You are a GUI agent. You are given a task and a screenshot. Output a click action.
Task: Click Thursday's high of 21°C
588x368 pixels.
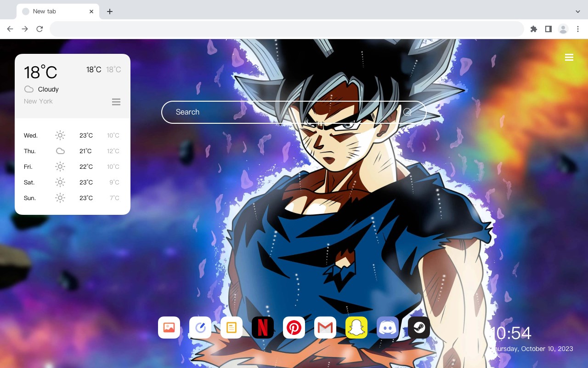click(85, 151)
